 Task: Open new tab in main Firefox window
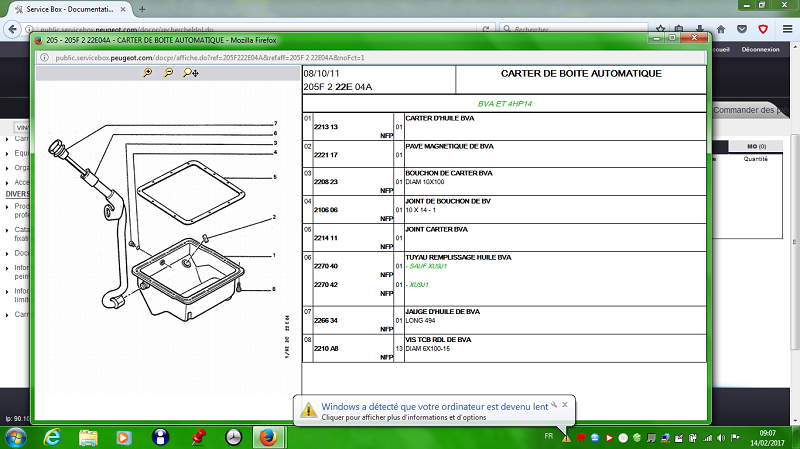(x=142, y=9)
